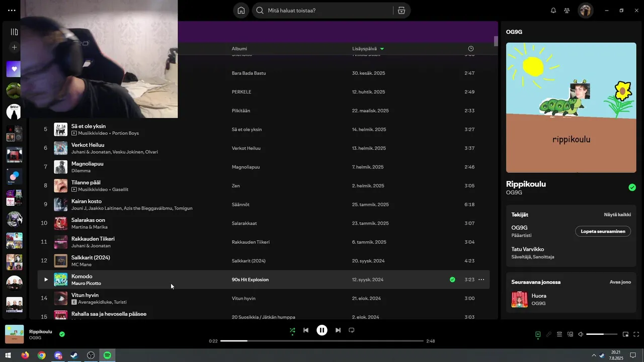Toggle saved check in now playing bar
The height and width of the screenshot is (362, 644).
point(62,334)
